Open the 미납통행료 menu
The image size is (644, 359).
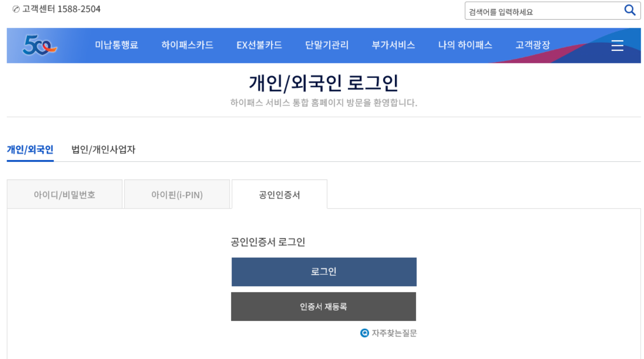point(116,45)
